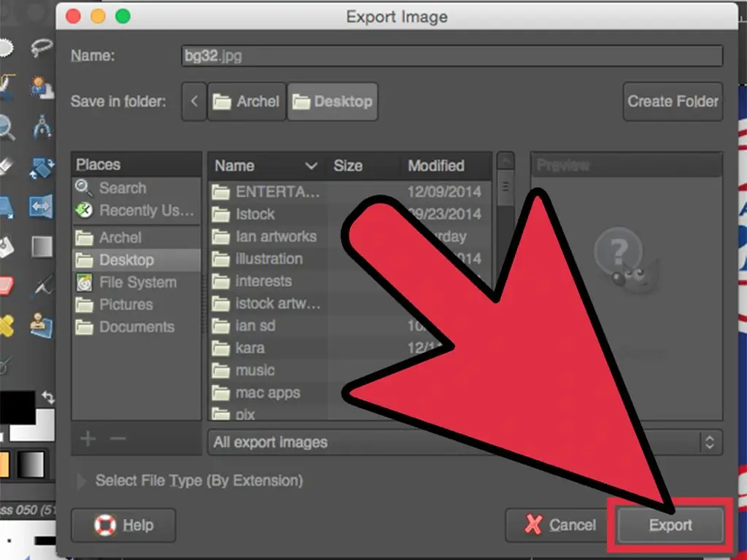Image resolution: width=747 pixels, height=560 pixels.
Task: Open the All export images filter dropdown
Action: click(465, 443)
